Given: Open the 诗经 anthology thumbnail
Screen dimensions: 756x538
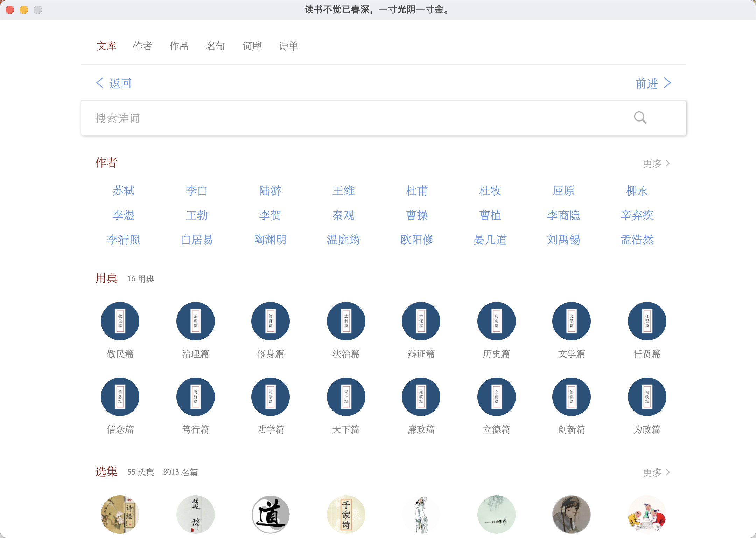Looking at the screenshot, I should point(120,514).
